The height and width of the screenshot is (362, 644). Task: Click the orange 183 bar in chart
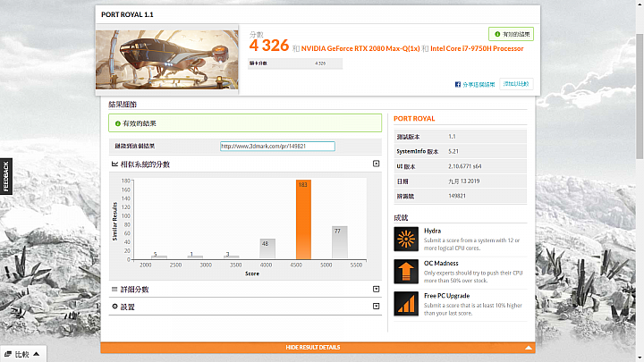click(303, 219)
